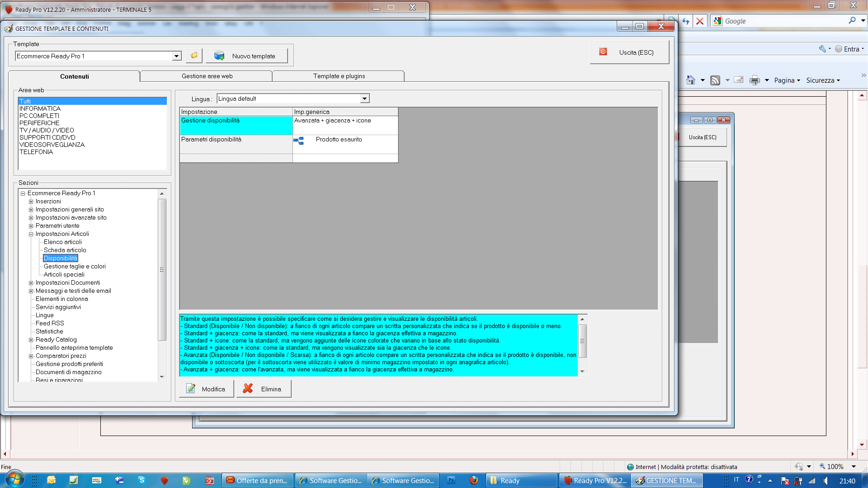Expand the Inserzioni tree node
This screenshot has height=488, width=868.
pos(31,202)
